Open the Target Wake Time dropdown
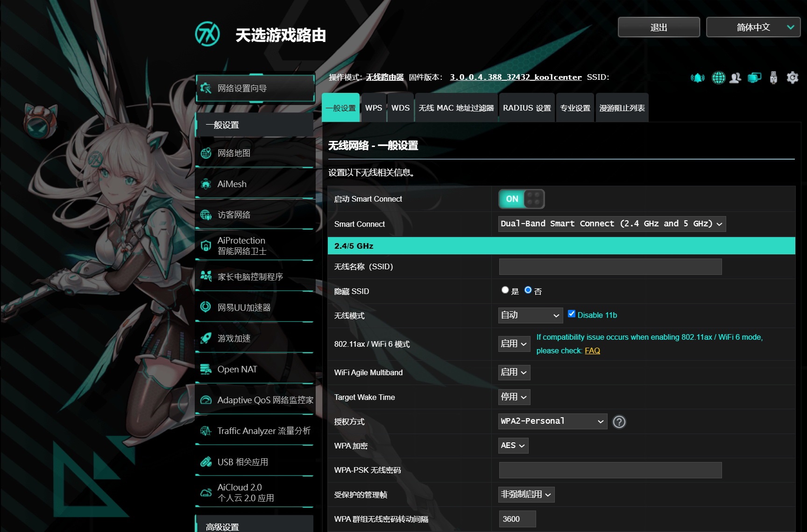Image resolution: width=807 pixels, height=532 pixels. click(514, 397)
